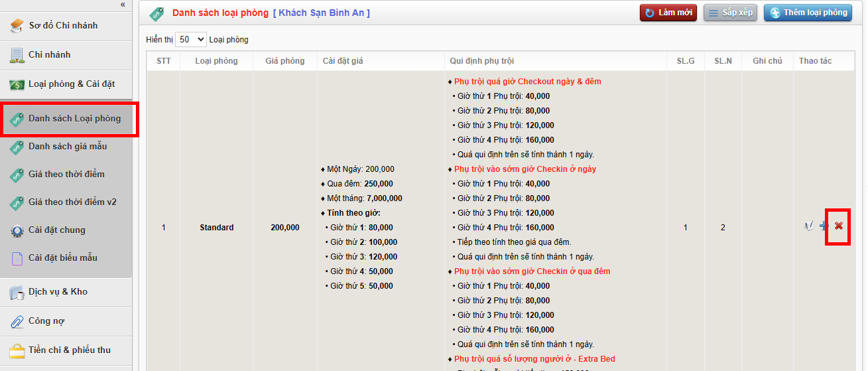Go to Chi nhánh in the sidebar
The image size is (868, 371).
(49, 55)
